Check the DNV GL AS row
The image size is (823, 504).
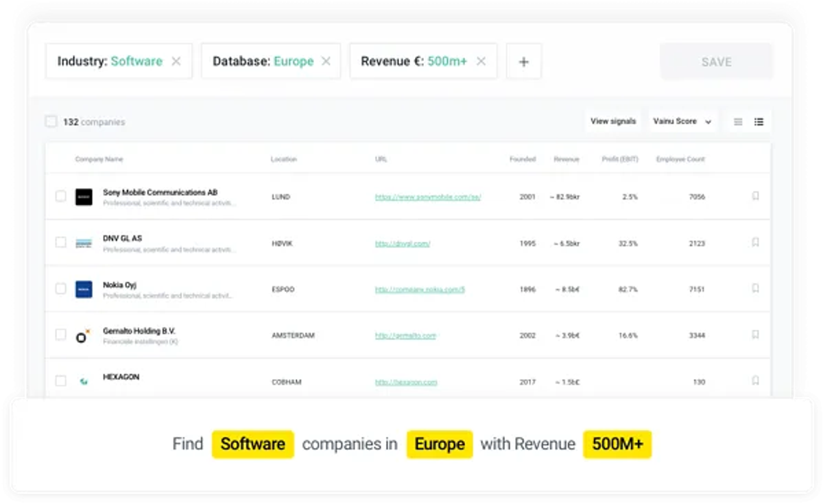pyautogui.click(x=60, y=242)
